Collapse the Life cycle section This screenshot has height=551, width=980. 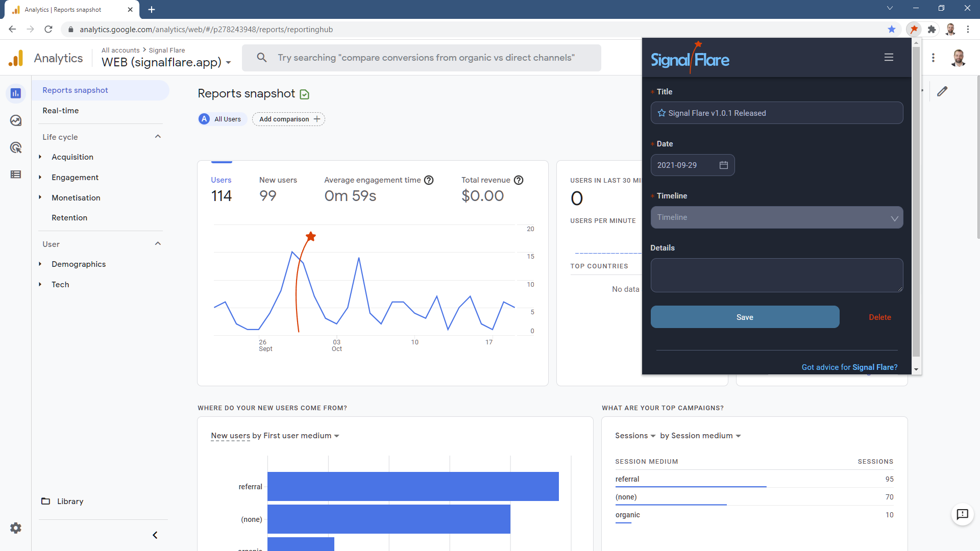(158, 137)
